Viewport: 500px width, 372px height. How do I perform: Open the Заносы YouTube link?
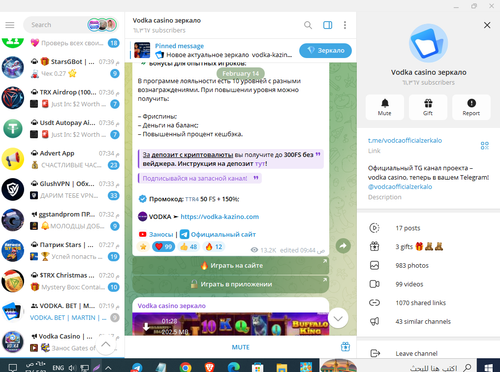[161, 234]
